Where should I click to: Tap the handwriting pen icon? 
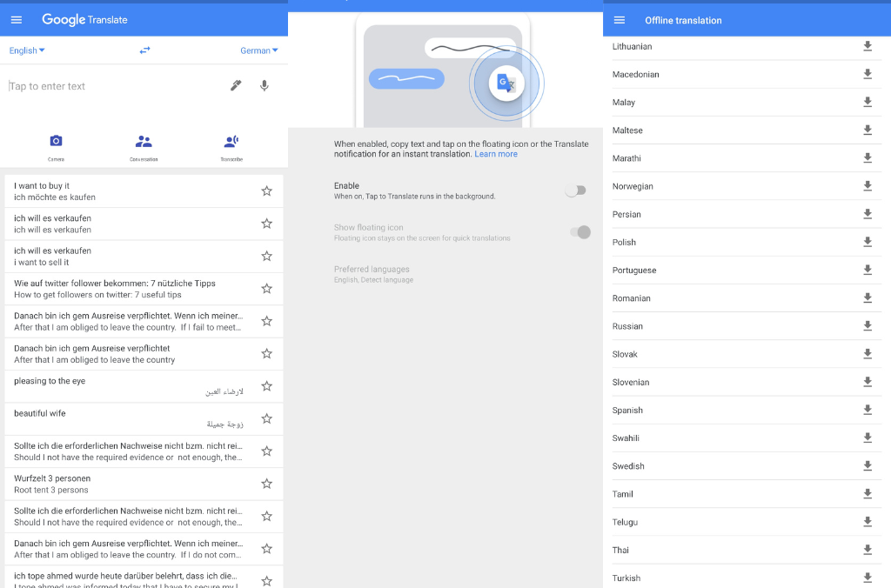point(236,86)
